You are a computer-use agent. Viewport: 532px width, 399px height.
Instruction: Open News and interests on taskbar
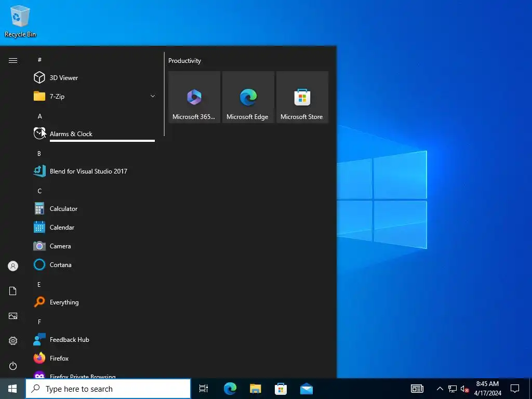click(417, 389)
